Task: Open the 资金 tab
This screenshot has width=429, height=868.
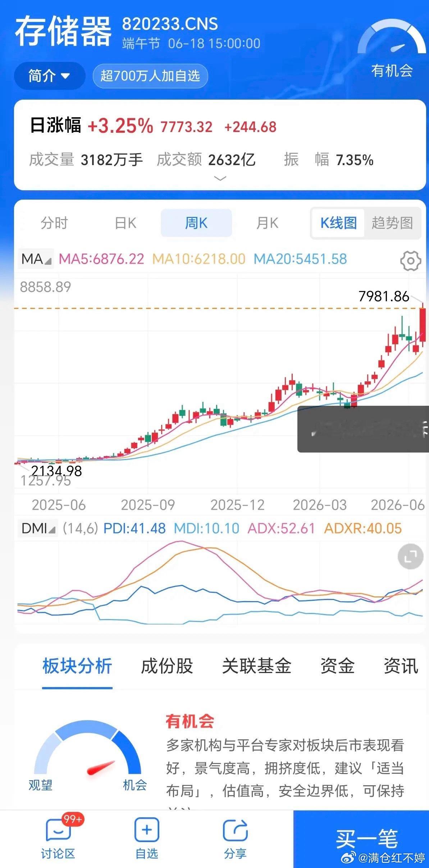Action: click(337, 666)
